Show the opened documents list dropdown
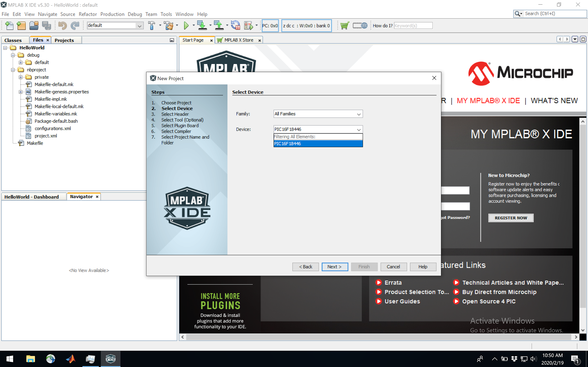588x367 pixels. tap(575, 39)
